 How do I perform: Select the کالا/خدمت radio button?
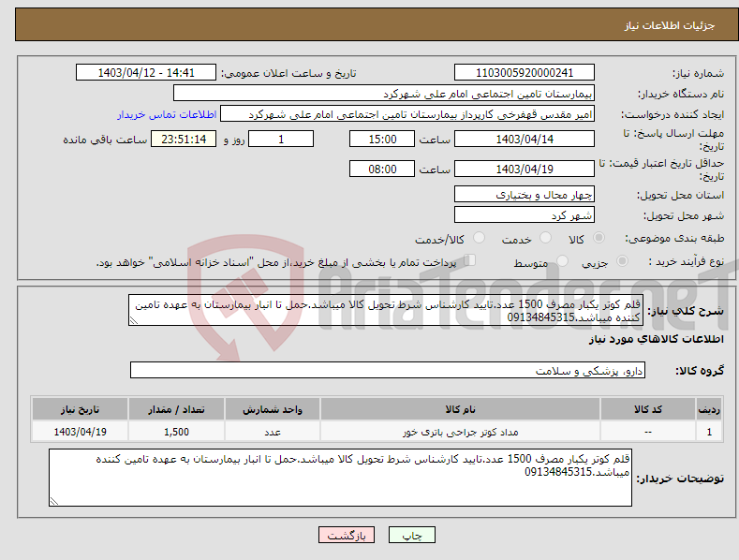pos(479,238)
